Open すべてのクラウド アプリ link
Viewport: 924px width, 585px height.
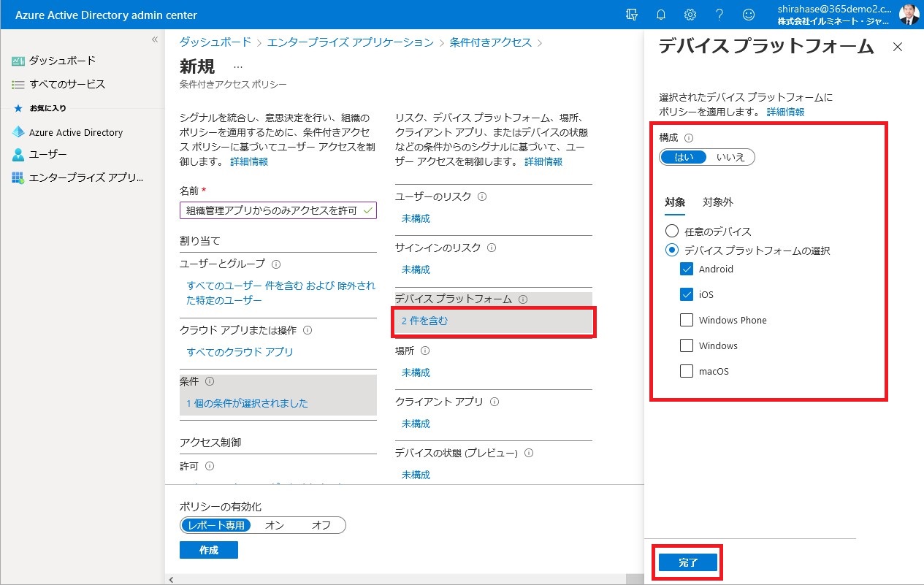pos(240,352)
